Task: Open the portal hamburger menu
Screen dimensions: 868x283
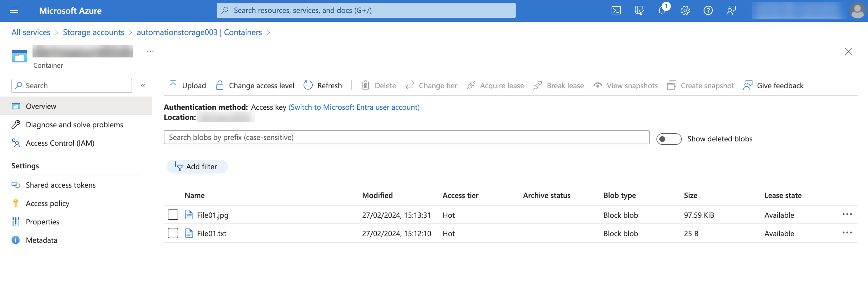Action: [14, 10]
